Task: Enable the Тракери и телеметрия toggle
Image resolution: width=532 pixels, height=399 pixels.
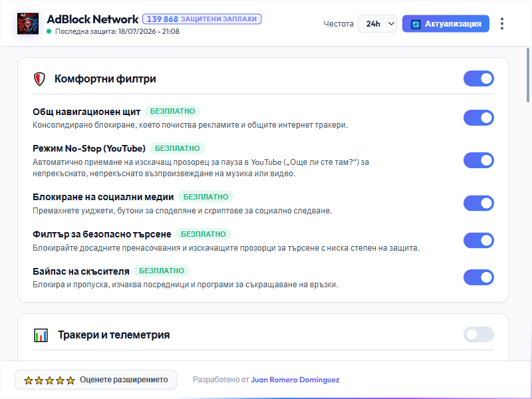Action: click(478, 335)
